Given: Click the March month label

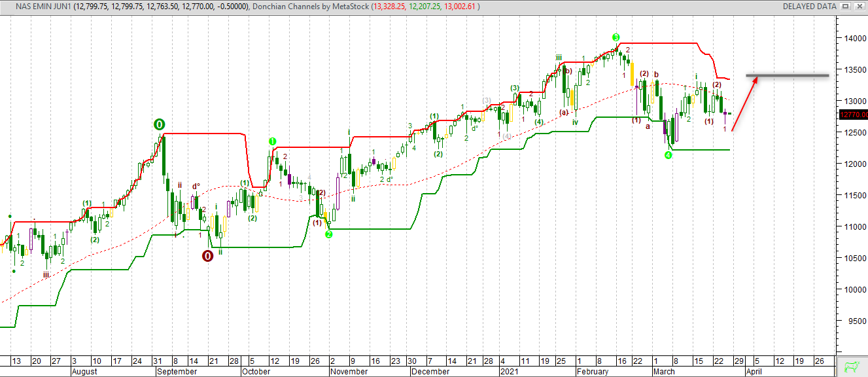Looking at the screenshot, I should tap(664, 371).
